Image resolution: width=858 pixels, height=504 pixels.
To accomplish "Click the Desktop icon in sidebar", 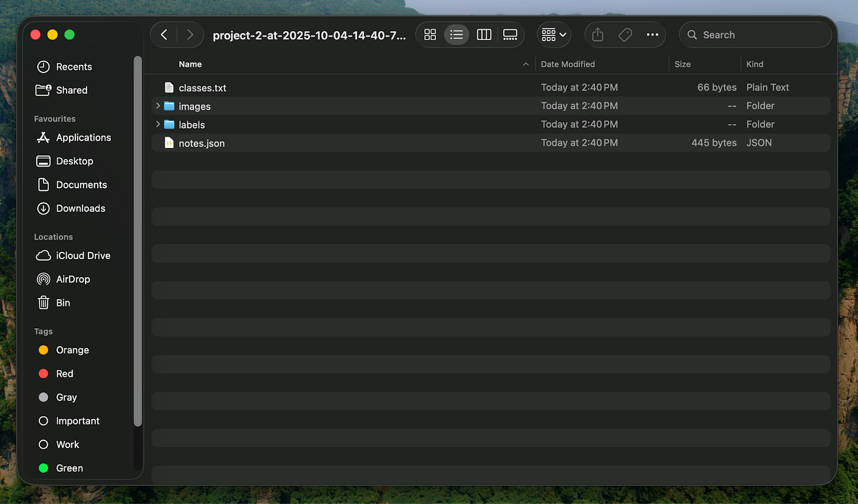I will (43, 161).
